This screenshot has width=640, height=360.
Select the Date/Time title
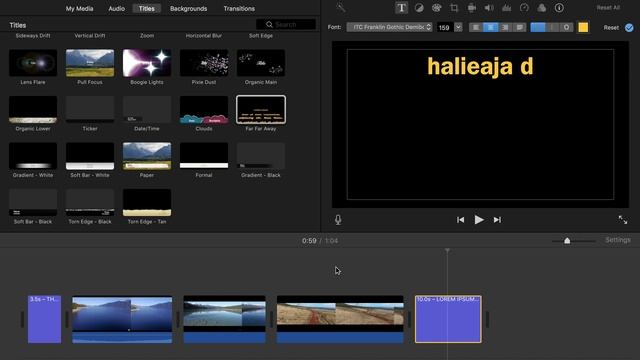coord(147,109)
